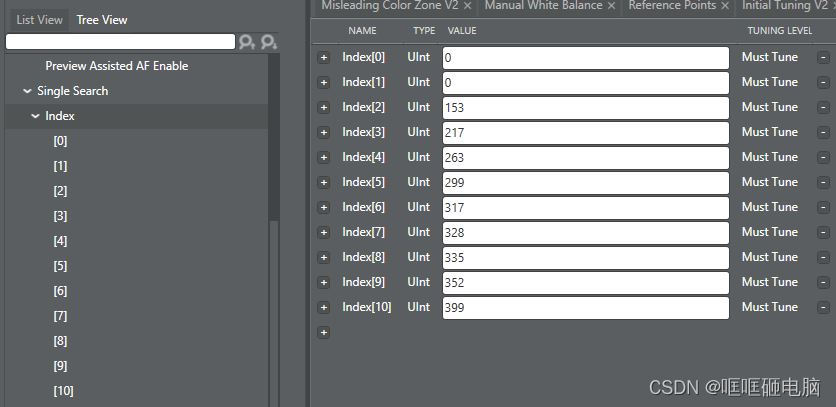This screenshot has width=836, height=407.
Task: Click the minus icon on Index[5] row
Action: 823,183
